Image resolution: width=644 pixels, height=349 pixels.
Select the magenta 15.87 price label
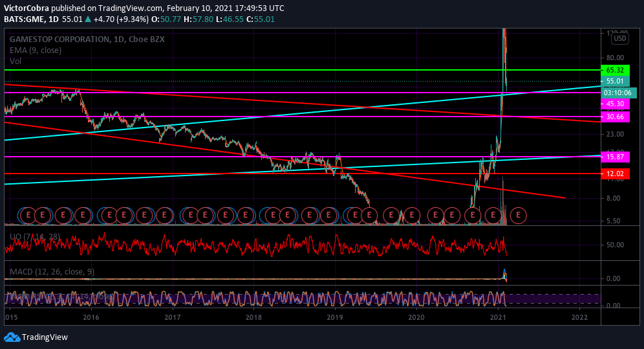[x=615, y=157]
